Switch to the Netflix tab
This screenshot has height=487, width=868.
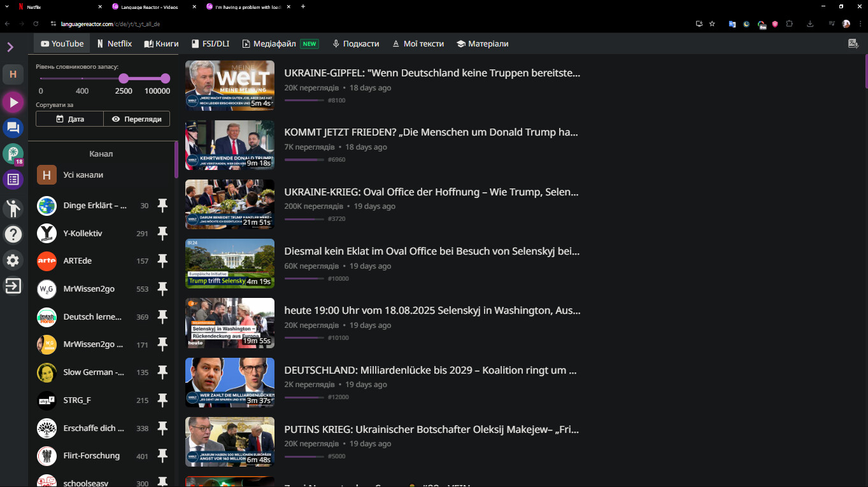pyautogui.click(x=114, y=44)
